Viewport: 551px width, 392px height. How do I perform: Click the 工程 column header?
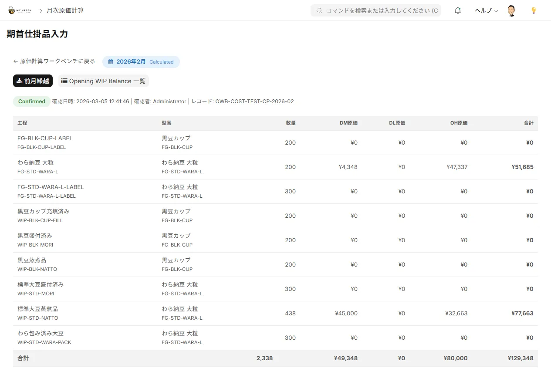pos(22,123)
